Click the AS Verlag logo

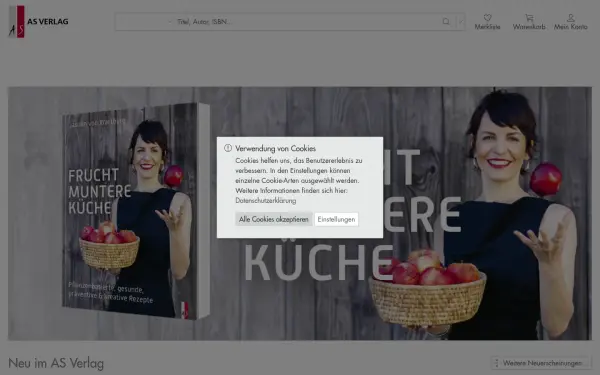38,21
